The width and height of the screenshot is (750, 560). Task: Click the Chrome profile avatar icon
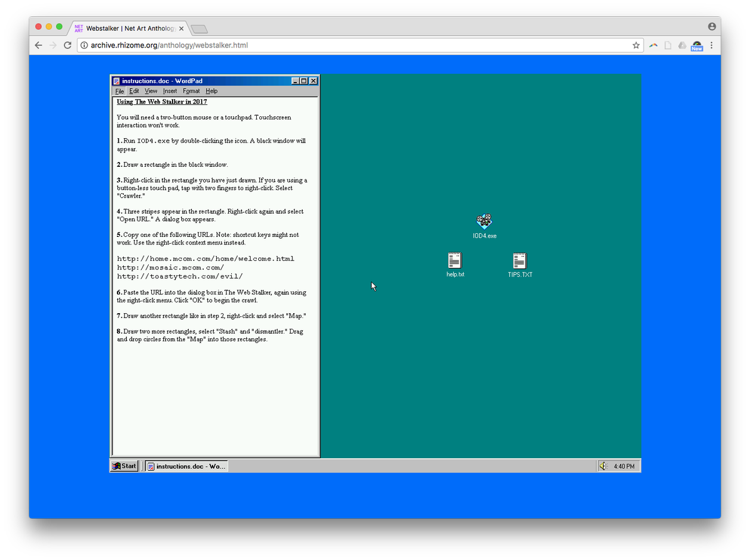[x=712, y=27]
